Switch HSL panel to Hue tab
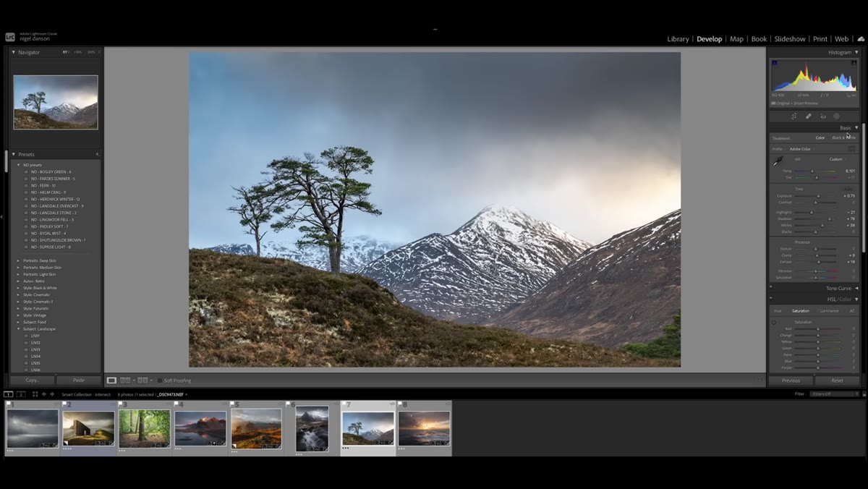Screen dimensions: 868x489 778,311
